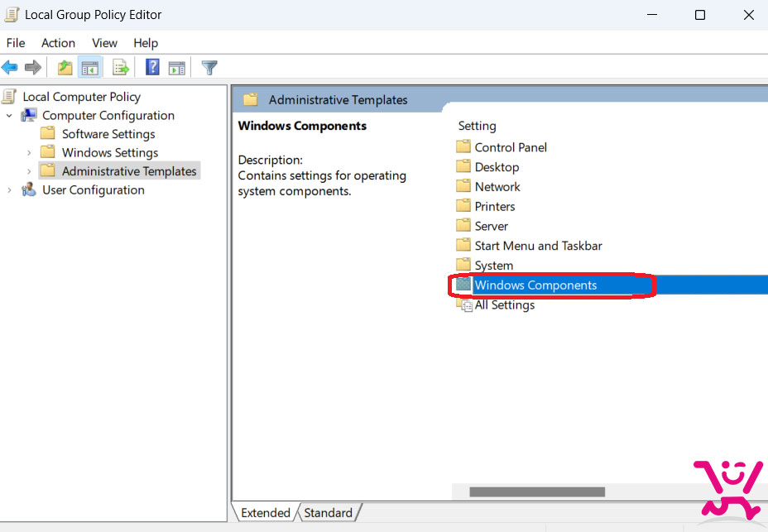Click the All Settings icon
This screenshot has height=532, width=768.
point(464,304)
